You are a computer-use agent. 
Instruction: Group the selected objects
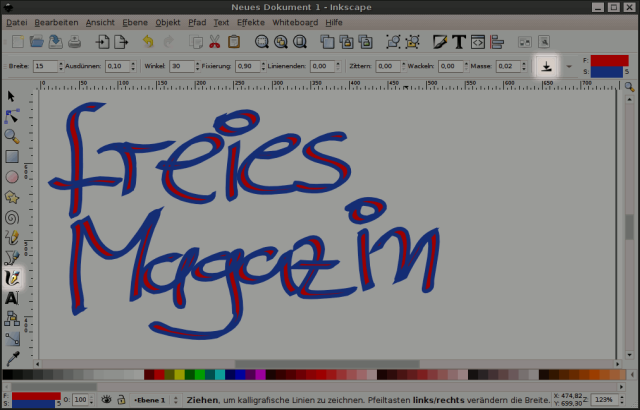tap(393, 42)
